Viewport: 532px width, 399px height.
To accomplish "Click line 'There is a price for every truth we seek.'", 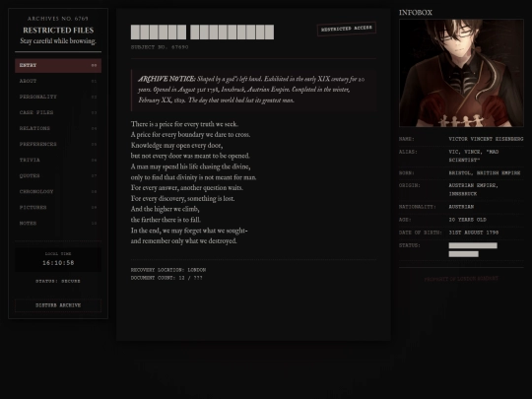I will click(x=184, y=124).
